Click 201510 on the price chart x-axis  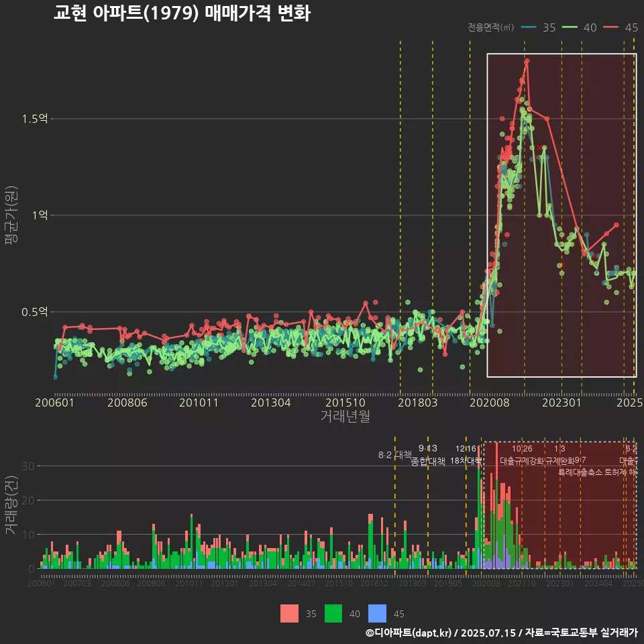click(x=345, y=402)
